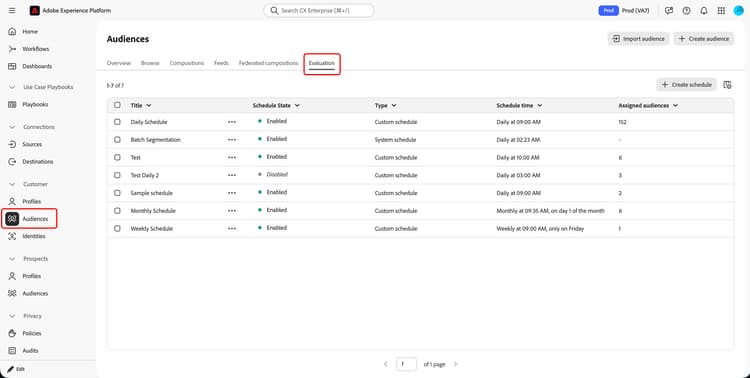The image size is (750, 378).
Task: Check the Monthly Schedule row
Action: pos(117,211)
